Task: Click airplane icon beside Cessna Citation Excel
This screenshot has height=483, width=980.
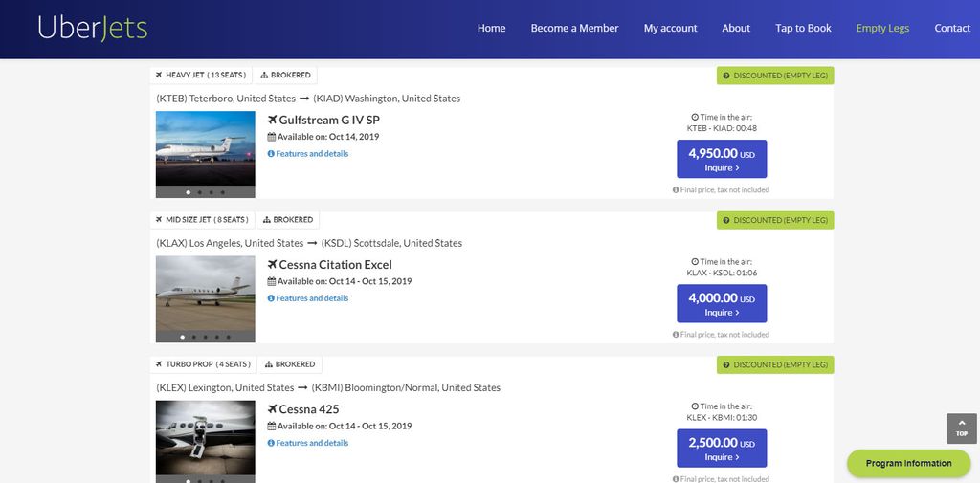Action: 272,264
